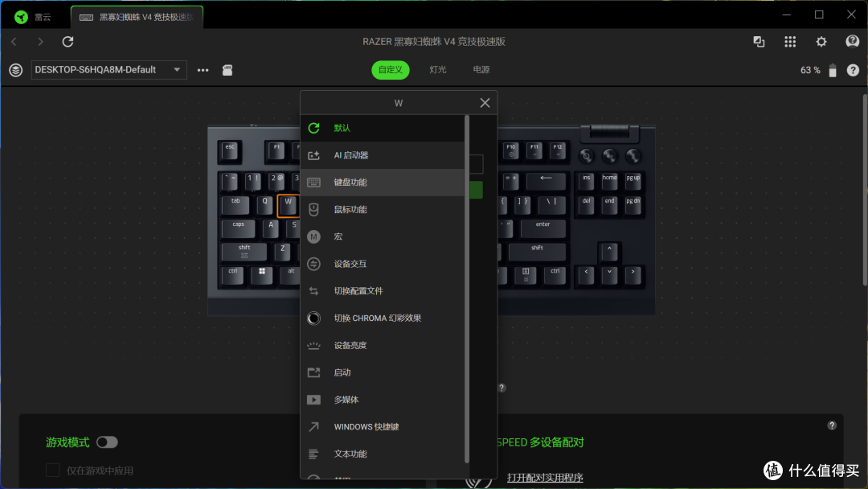Select WINDOWS 快捷键 shortcuts option

(383, 426)
